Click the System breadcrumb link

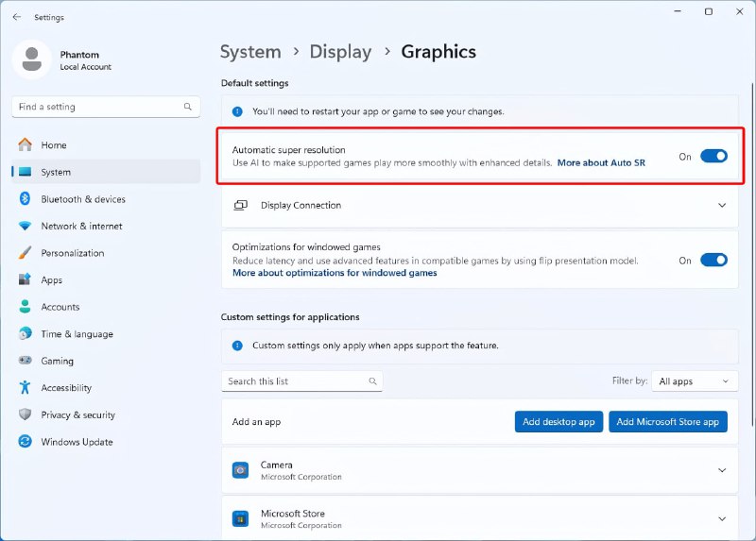tap(250, 52)
